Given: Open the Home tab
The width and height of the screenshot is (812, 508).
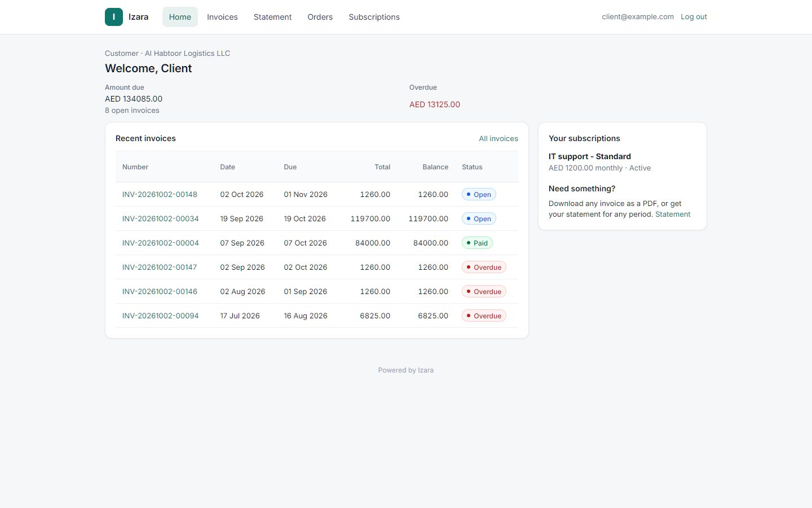Looking at the screenshot, I should click(x=180, y=17).
